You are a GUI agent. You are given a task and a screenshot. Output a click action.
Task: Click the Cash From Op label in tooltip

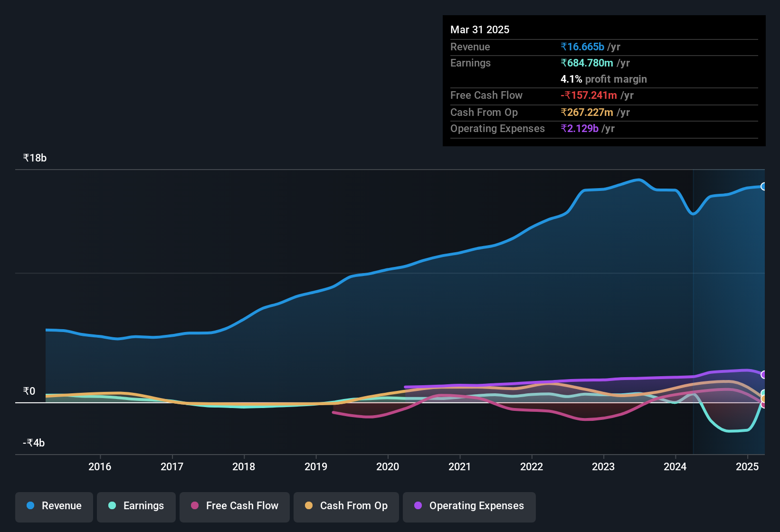[x=484, y=112]
